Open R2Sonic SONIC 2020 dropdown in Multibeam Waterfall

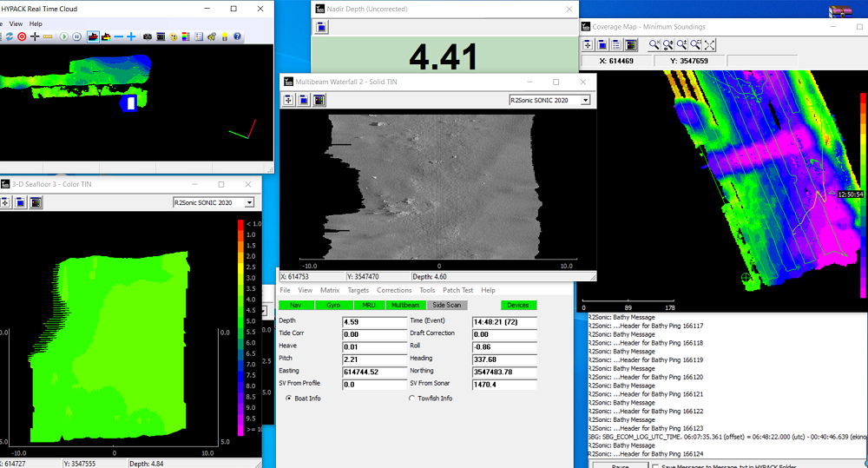(585, 100)
